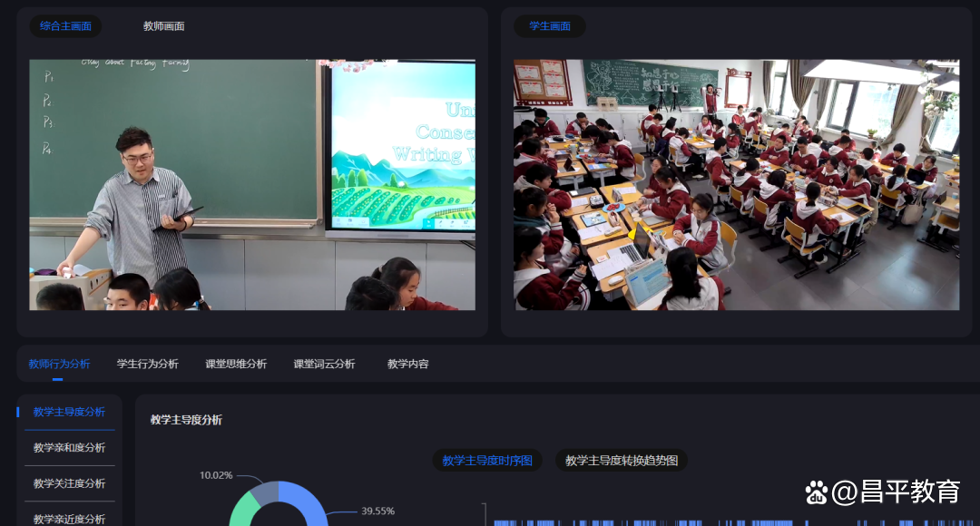Show the 教学主导度时序图 chart
This screenshot has width=980, height=526.
(487, 461)
